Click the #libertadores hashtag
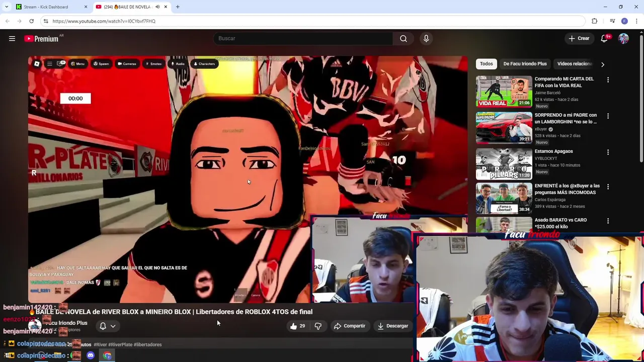 [x=148, y=345]
